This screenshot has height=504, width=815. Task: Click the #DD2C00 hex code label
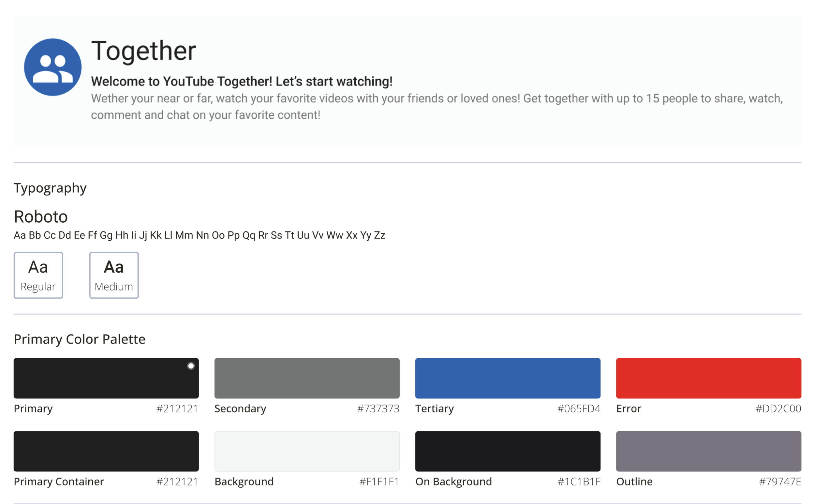(x=778, y=409)
